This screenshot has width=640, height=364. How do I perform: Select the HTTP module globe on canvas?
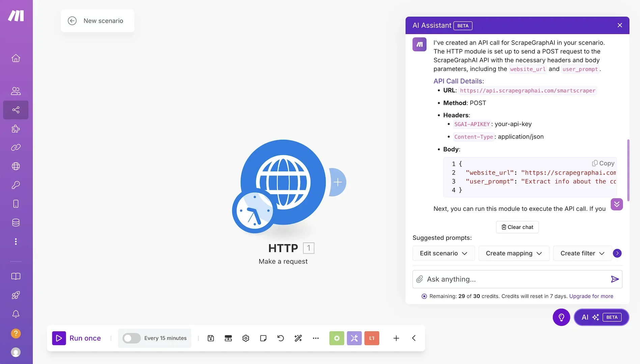(x=283, y=182)
